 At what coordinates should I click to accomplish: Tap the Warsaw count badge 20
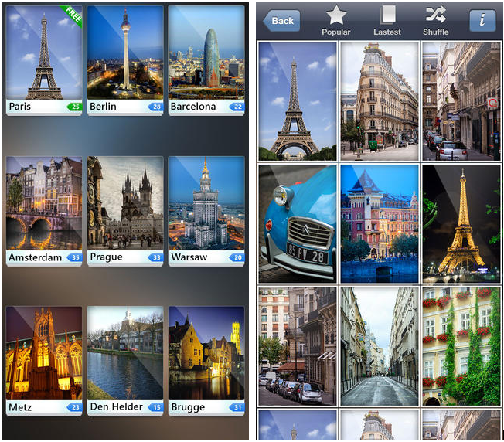(237, 257)
